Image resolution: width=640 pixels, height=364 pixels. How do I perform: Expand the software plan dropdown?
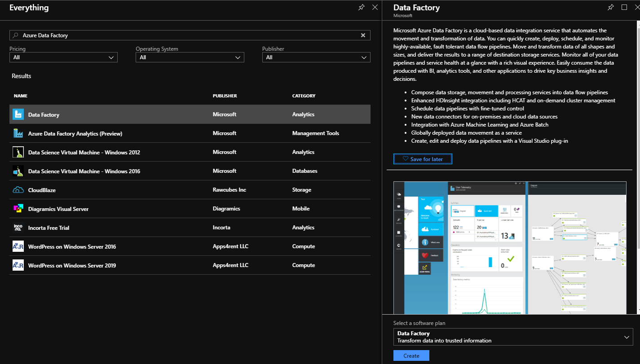click(513, 337)
